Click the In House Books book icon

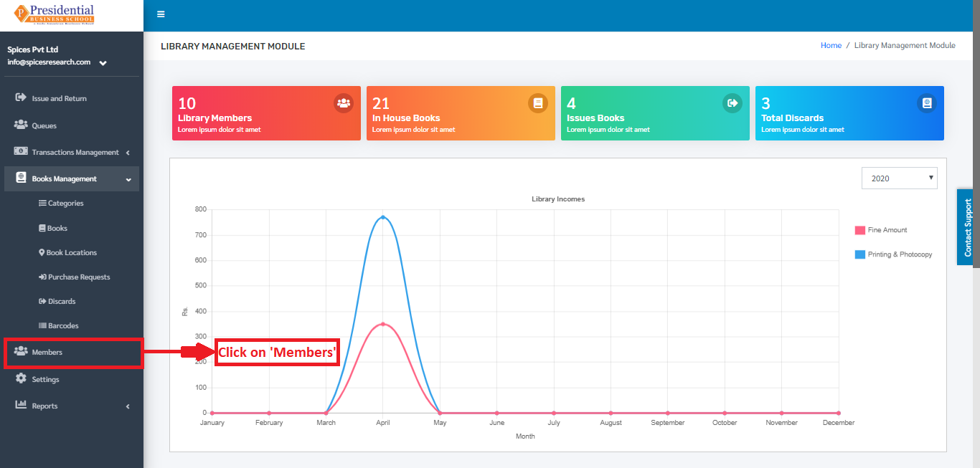tap(538, 103)
